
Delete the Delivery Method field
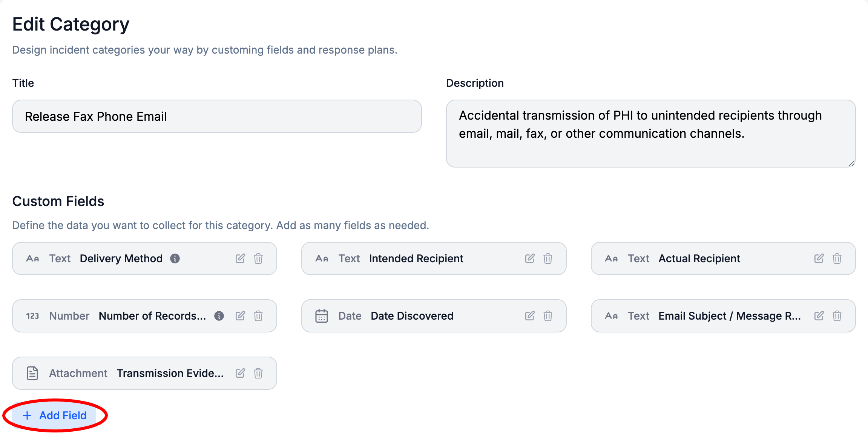click(x=258, y=258)
